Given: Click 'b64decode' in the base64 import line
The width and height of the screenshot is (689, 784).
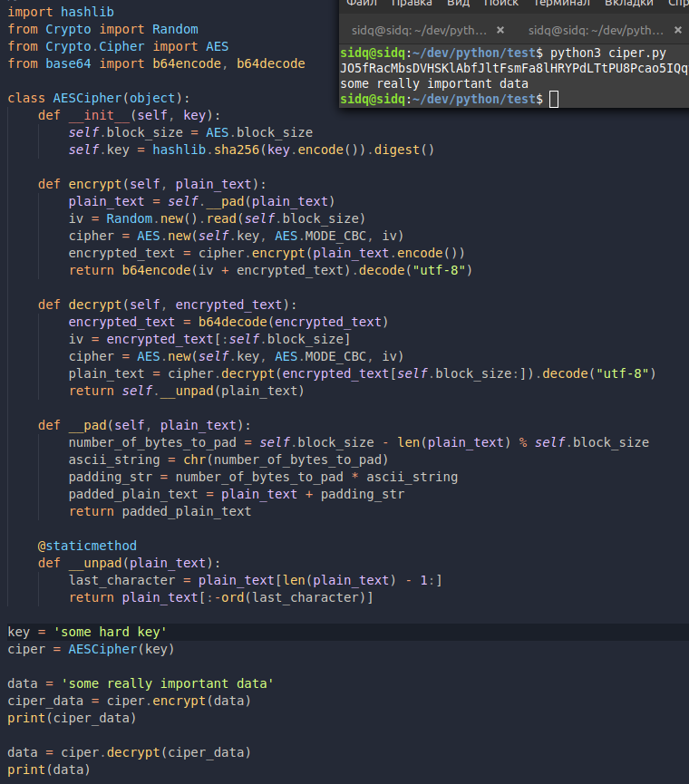Looking at the screenshot, I should (270, 63).
